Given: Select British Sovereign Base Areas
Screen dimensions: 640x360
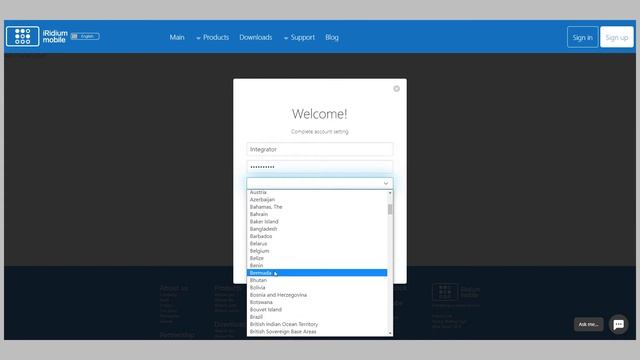Looking at the screenshot, I should click(317, 331).
